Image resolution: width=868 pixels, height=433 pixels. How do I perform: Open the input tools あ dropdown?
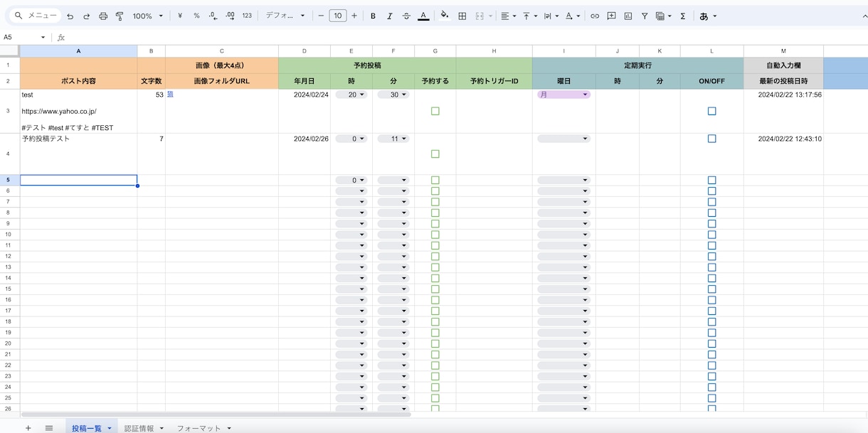coord(708,16)
